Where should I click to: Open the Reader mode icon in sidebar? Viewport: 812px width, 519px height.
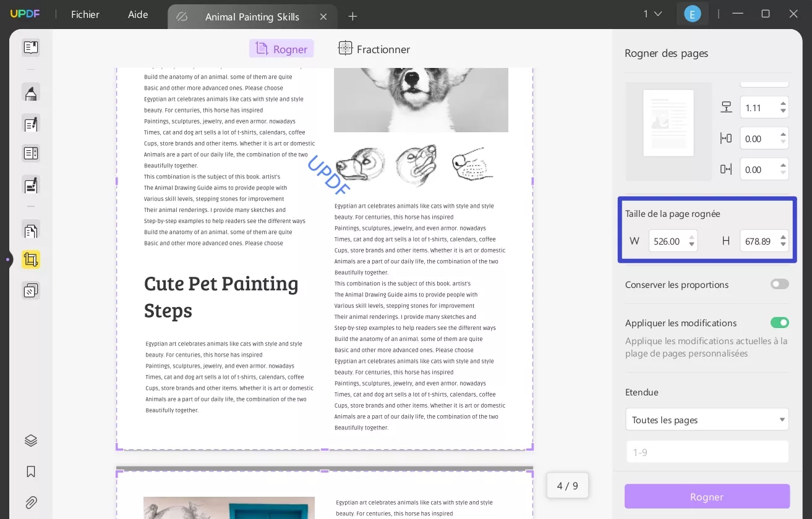click(x=31, y=48)
